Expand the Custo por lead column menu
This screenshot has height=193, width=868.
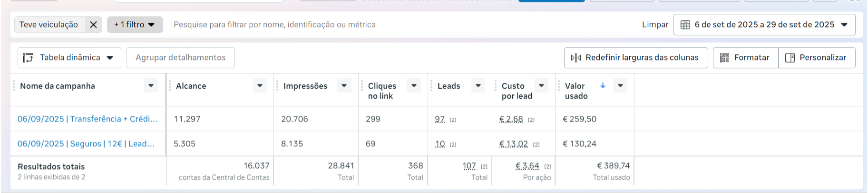pos(541,86)
